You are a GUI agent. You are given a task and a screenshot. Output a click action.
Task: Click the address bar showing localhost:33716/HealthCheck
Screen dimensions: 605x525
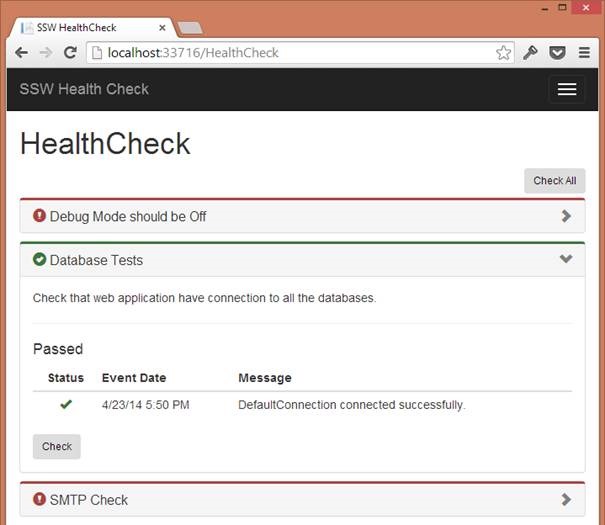click(290, 53)
